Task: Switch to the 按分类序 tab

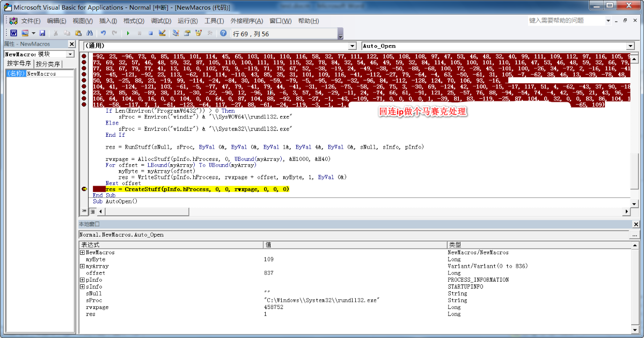Action: tap(48, 64)
